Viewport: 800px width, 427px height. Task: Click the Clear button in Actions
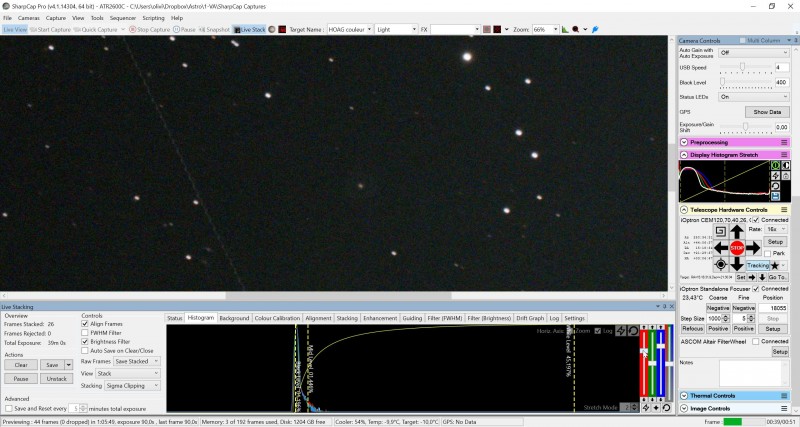pyautogui.click(x=21, y=365)
